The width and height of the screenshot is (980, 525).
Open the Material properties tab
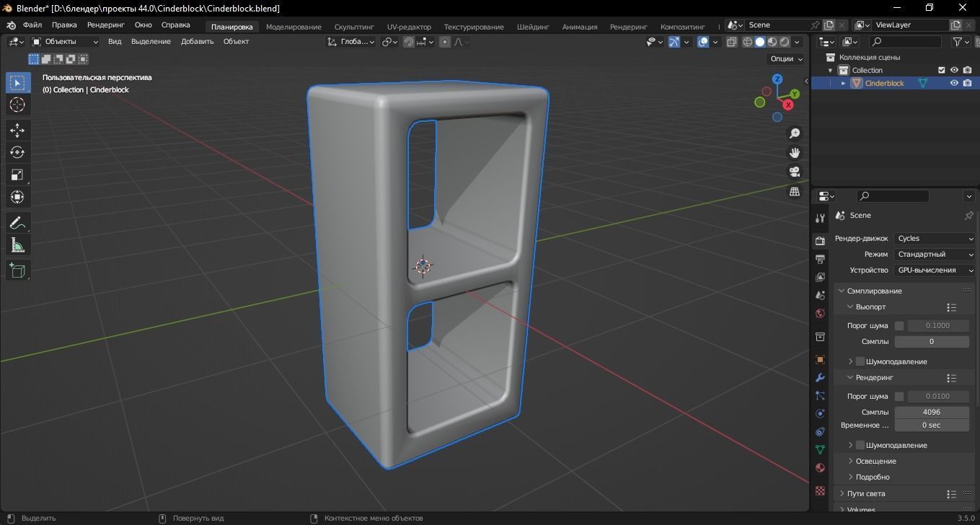[820, 467]
